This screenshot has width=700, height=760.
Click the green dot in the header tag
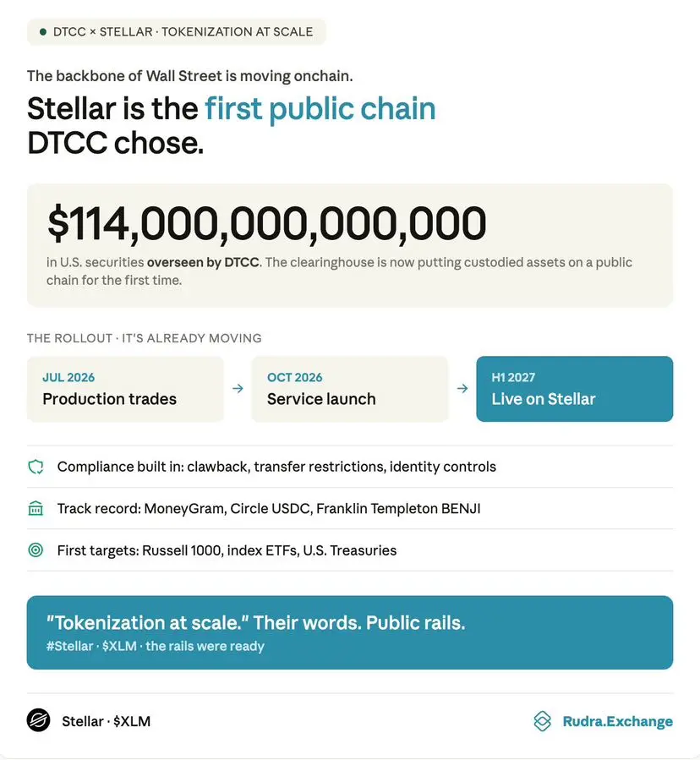pyautogui.click(x=43, y=32)
